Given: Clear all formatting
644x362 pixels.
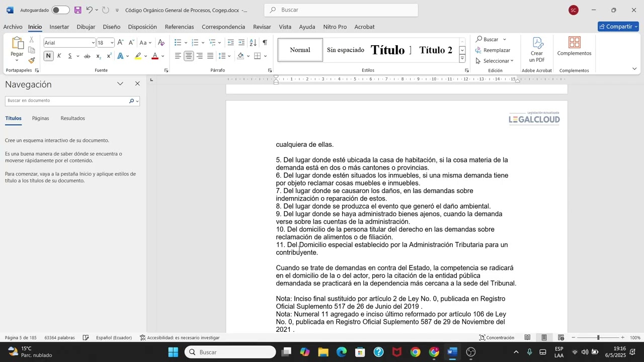Looking at the screenshot, I should pos(161,43).
